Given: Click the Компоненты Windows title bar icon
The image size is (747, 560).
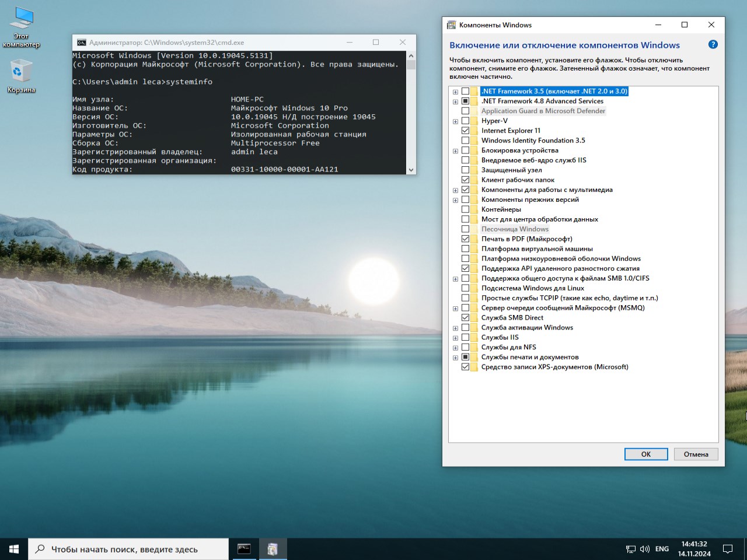Looking at the screenshot, I should 451,25.
